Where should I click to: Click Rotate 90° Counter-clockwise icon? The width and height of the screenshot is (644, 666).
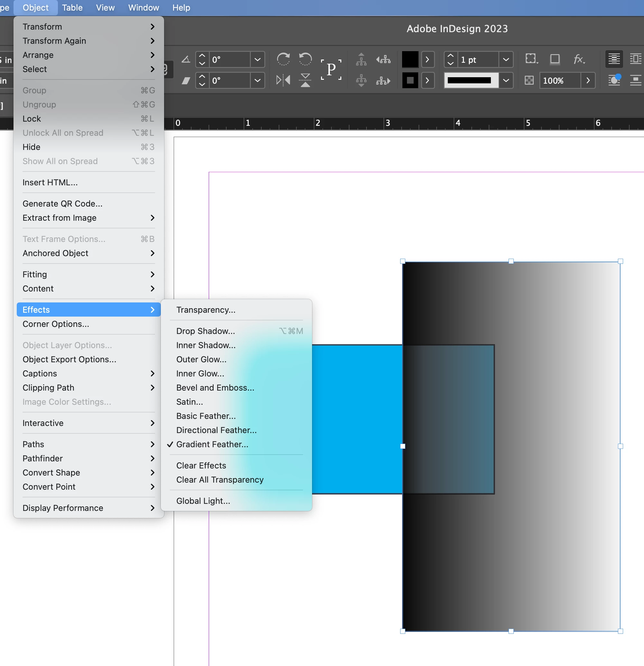305,60
